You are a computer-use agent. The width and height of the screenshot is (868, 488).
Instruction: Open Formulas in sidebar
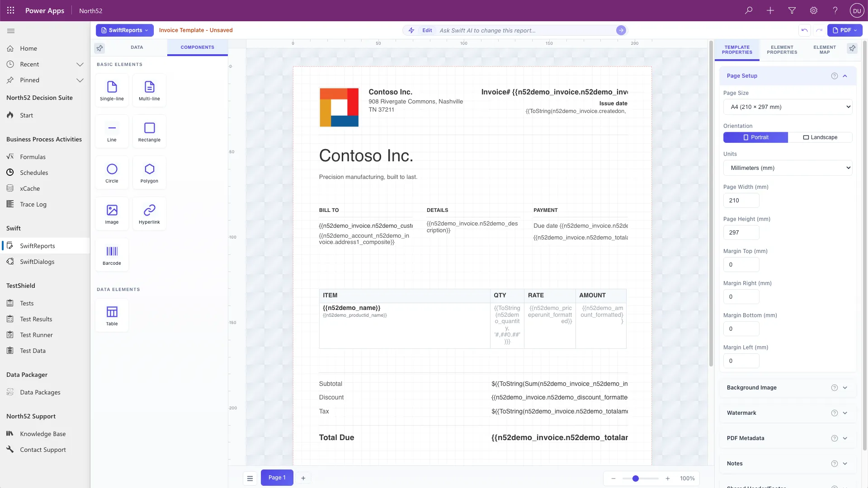coord(33,157)
